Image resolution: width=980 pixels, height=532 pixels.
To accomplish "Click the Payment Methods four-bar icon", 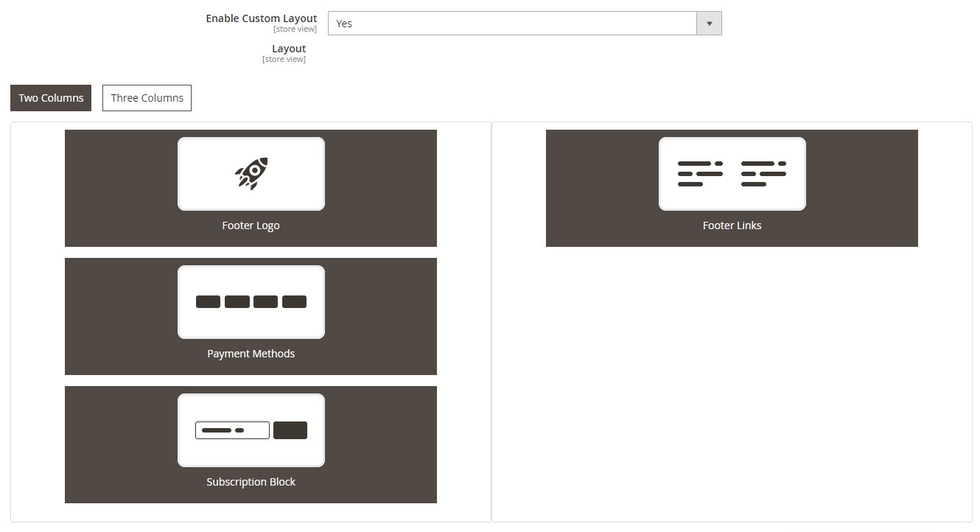I will click(x=251, y=302).
